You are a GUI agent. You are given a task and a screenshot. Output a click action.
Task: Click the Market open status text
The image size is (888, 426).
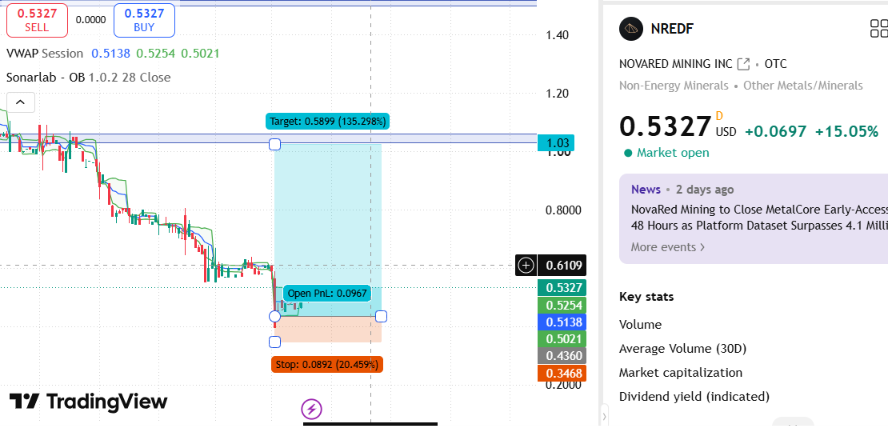click(673, 153)
